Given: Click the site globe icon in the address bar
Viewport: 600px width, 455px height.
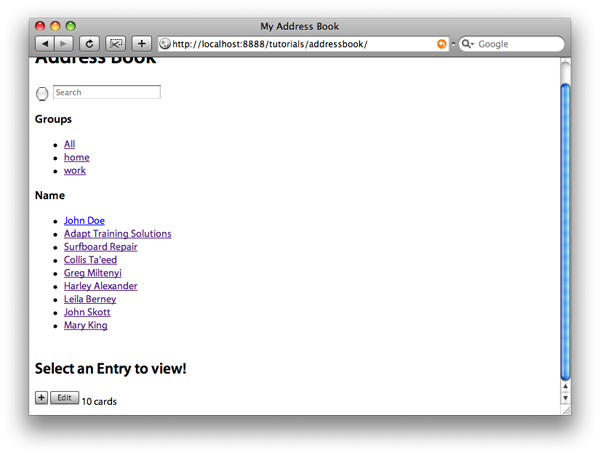Looking at the screenshot, I should [165, 44].
